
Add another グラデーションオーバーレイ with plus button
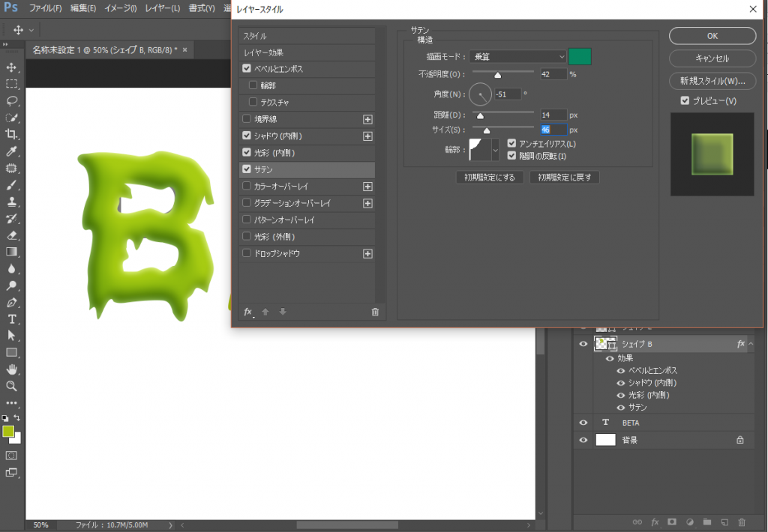[367, 203]
